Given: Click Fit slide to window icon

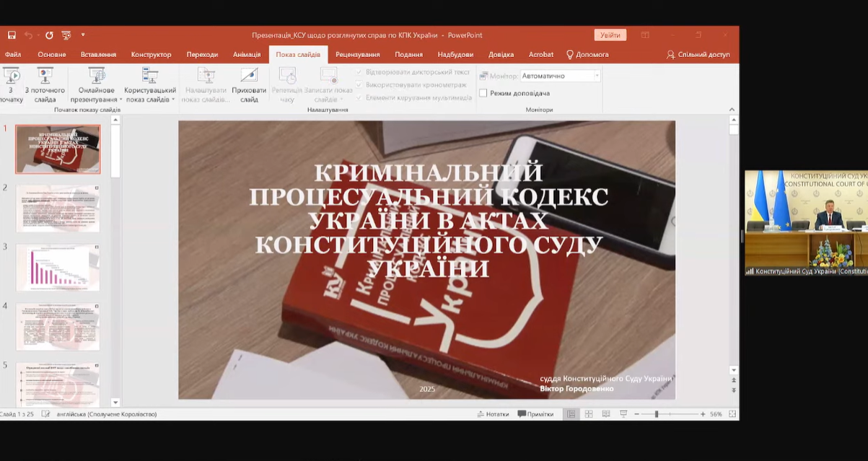Looking at the screenshot, I should (x=732, y=414).
